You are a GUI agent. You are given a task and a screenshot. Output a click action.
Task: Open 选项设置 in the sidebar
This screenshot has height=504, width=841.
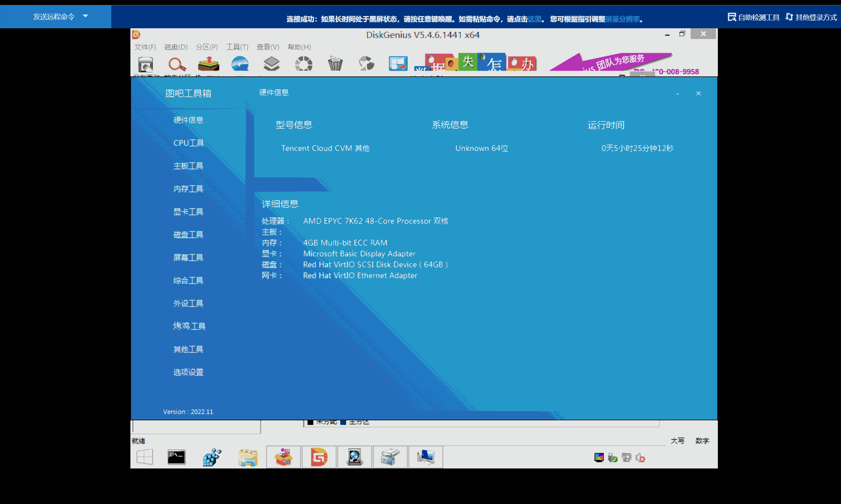pyautogui.click(x=189, y=372)
